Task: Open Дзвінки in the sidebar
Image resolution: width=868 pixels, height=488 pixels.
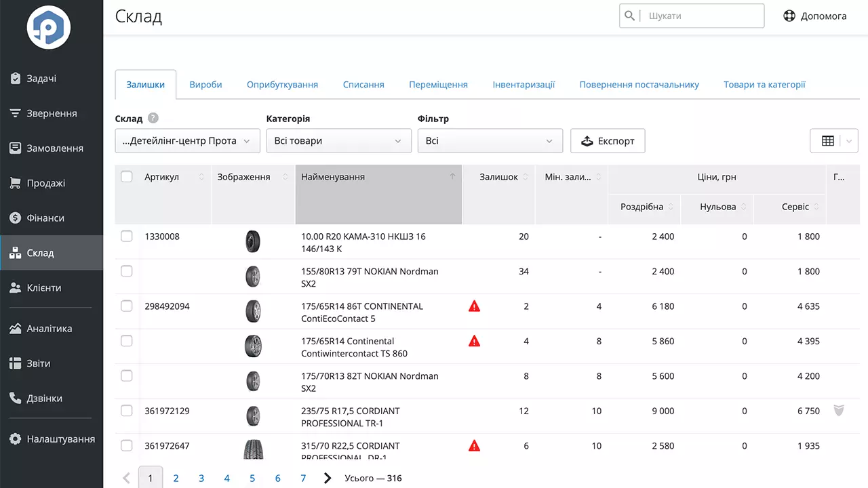Action: coord(52,399)
